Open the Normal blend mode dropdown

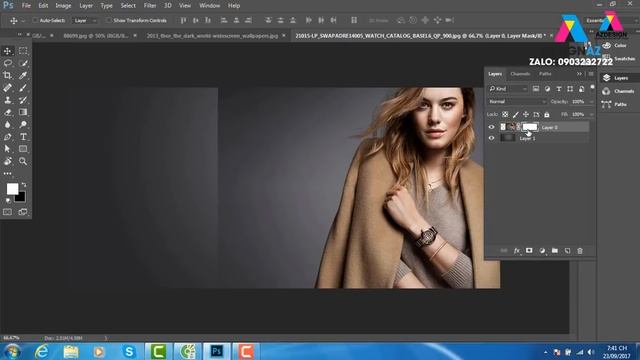[517, 102]
